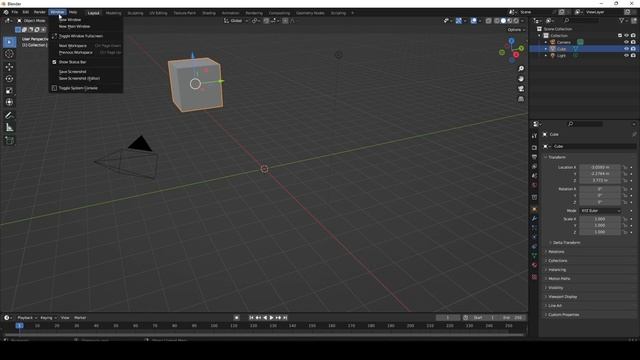Select the Transform tool
640x360 pixels.
(9, 102)
